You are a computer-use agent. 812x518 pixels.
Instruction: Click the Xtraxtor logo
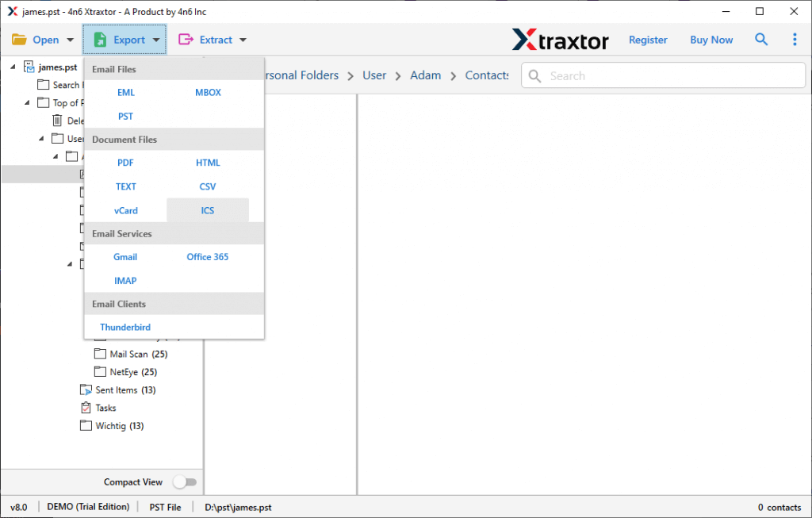[x=560, y=39]
